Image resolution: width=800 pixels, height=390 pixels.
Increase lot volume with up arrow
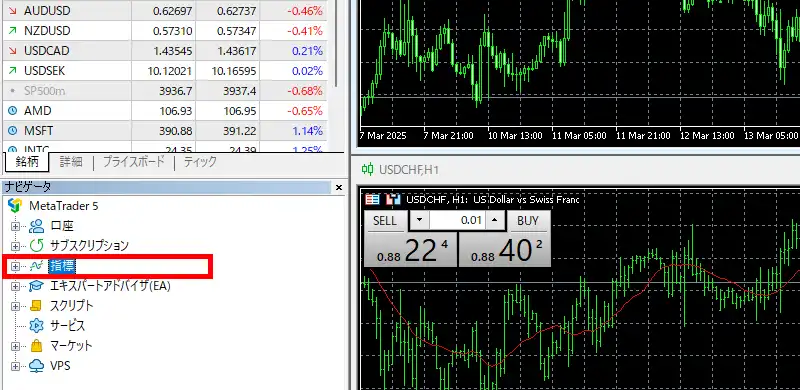point(494,221)
